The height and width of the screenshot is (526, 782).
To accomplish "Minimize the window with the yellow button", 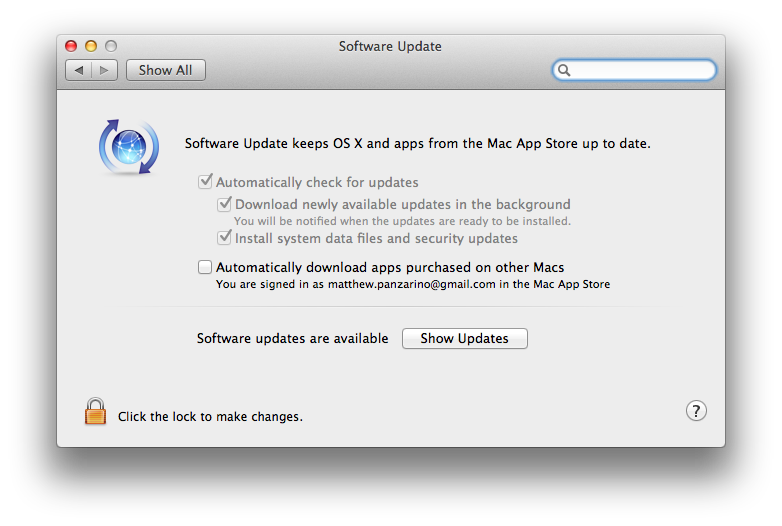I will [x=91, y=46].
